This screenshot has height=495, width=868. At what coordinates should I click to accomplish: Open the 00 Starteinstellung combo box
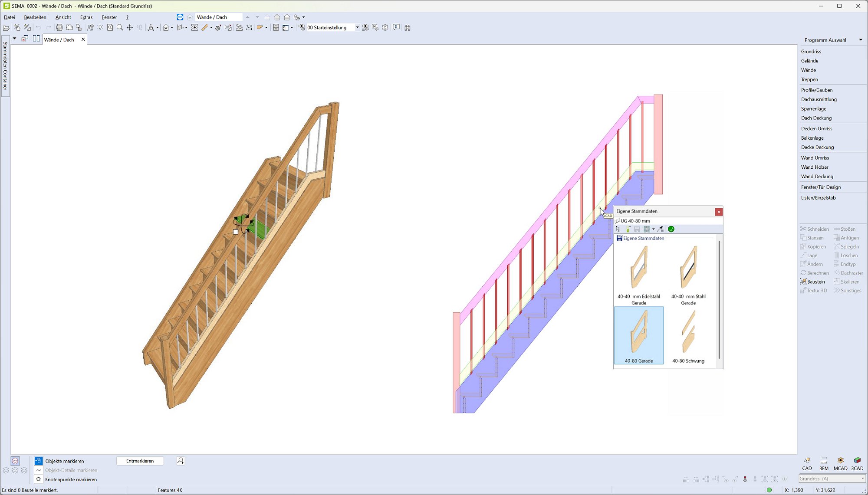[357, 27]
